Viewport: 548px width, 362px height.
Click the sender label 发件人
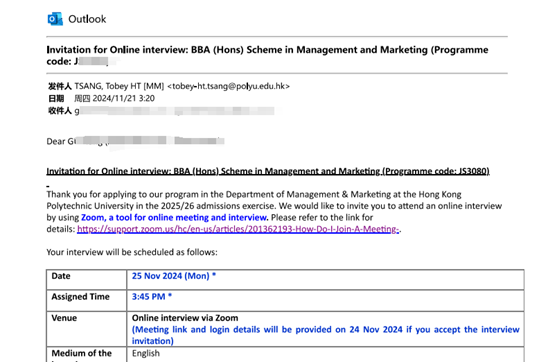60,86
